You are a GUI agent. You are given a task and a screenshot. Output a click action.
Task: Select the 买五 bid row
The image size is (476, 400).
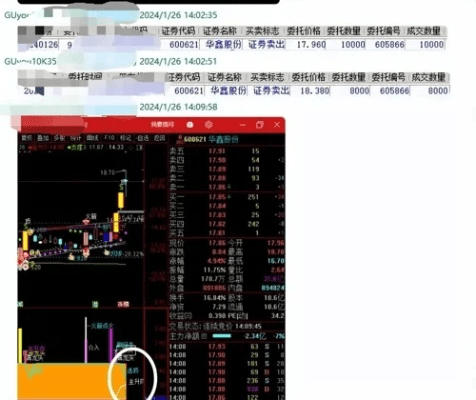click(227, 233)
